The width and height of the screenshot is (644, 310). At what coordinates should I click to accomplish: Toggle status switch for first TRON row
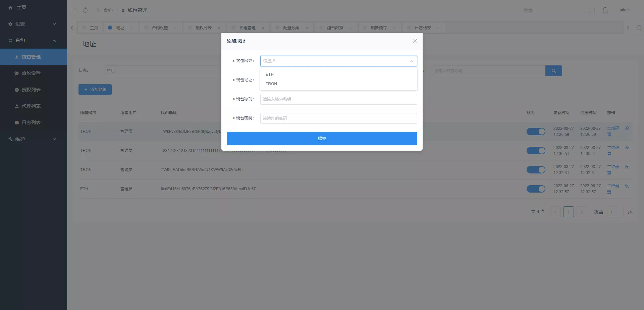536,132
